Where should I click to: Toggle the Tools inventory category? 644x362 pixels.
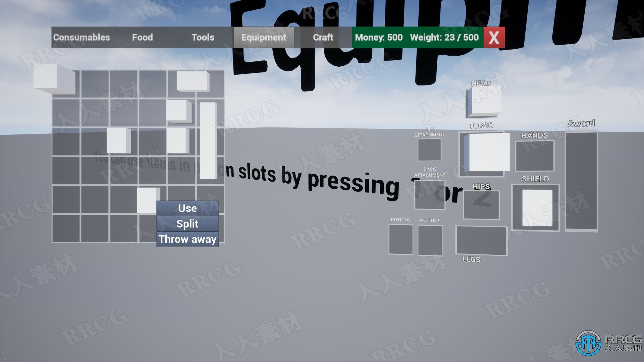[x=202, y=37]
